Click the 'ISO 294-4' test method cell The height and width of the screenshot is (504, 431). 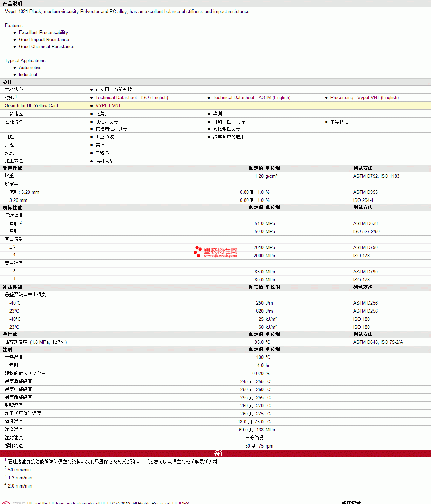pos(363,200)
